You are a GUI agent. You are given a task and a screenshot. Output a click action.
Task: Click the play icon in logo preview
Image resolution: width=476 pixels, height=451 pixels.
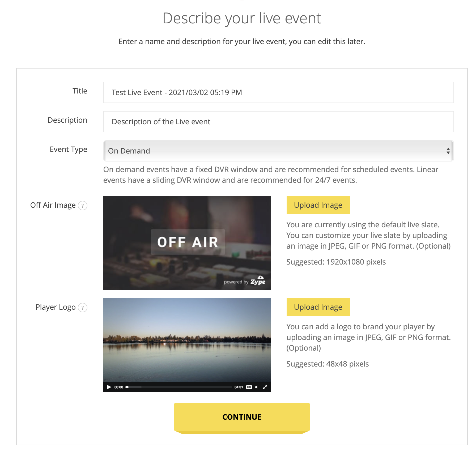109,387
